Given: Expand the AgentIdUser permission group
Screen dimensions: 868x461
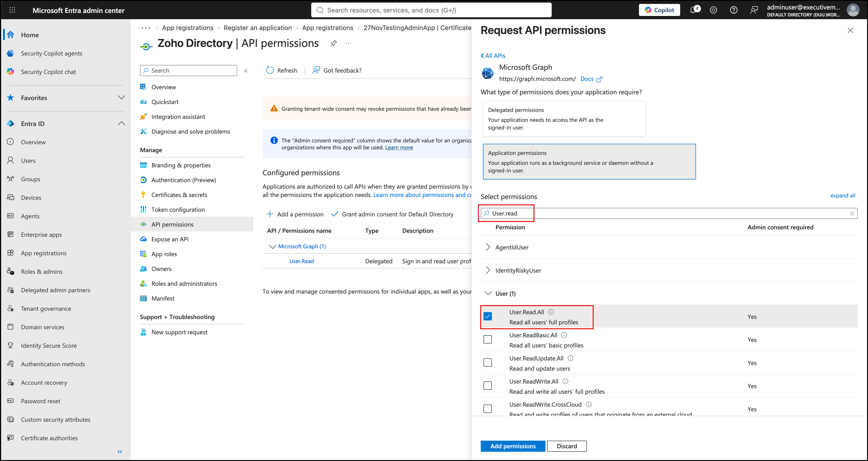Looking at the screenshot, I should pyautogui.click(x=488, y=247).
